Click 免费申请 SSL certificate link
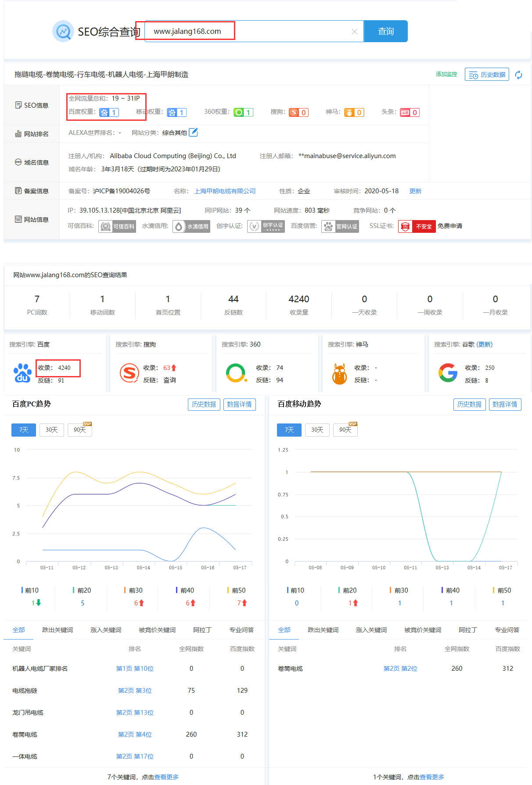The width and height of the screenshot is (532, 785). [x=450, y=226]
